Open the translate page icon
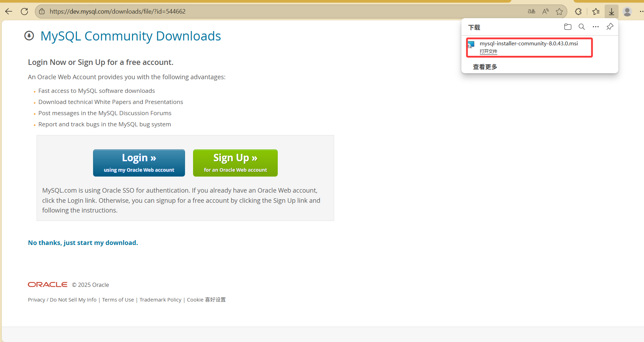This screenshot has width=644, height=342. [x=531, y=12]
